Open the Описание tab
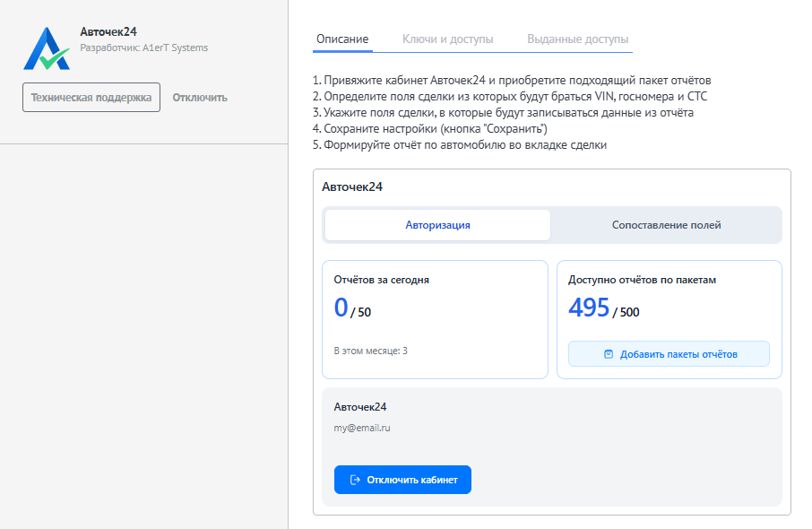Image resolution: width=812 pixels, height=529 pixels. tap(342, 39)
